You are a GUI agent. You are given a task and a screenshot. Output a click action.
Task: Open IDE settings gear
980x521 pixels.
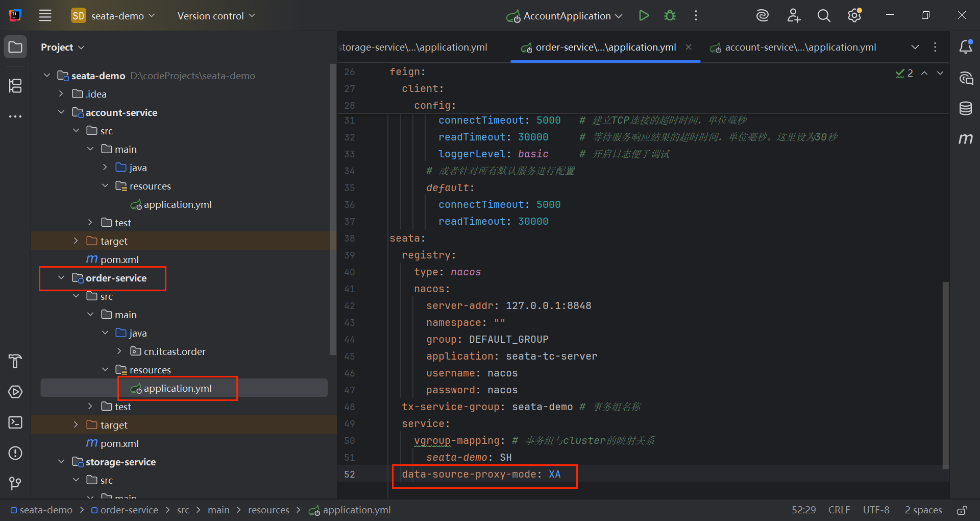click(854, 15)
